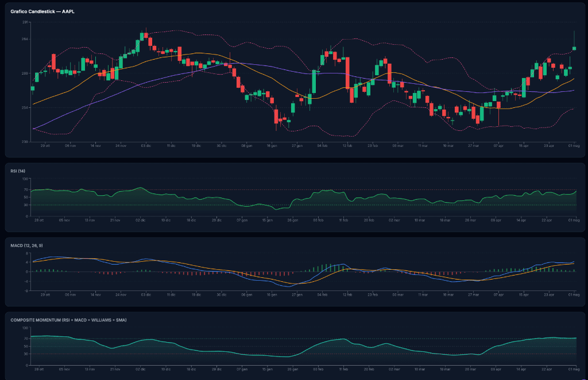588x380 pixels.
Task: Click '06 nov' date on MACD axis
Action: tap(71, 295)
